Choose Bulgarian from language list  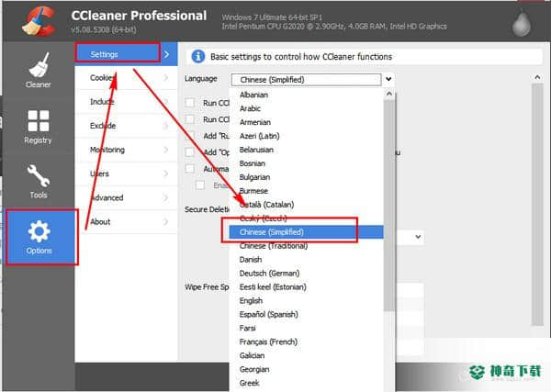coord(306,177)
